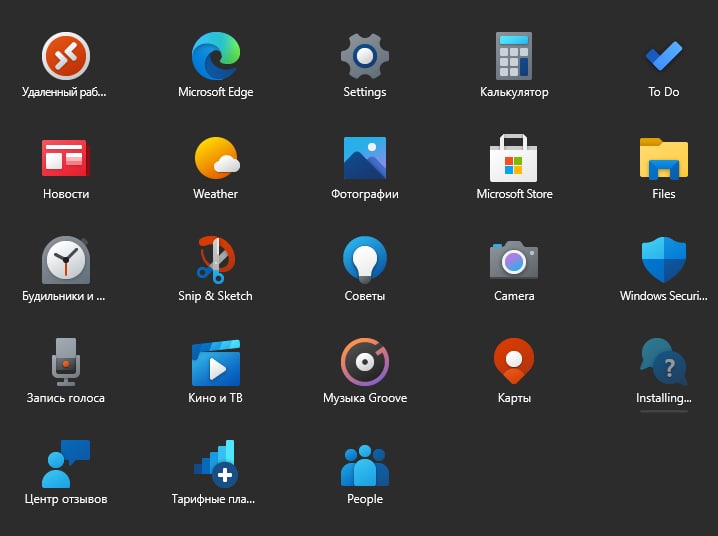Click the "Microsoft Edge" label text
The image size is (718, 536).
click(216, 92)
